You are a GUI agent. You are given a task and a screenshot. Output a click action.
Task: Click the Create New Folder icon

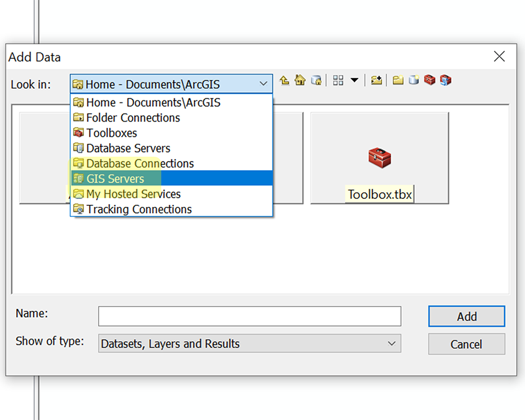pyautogui.click(x=397, y=80)
